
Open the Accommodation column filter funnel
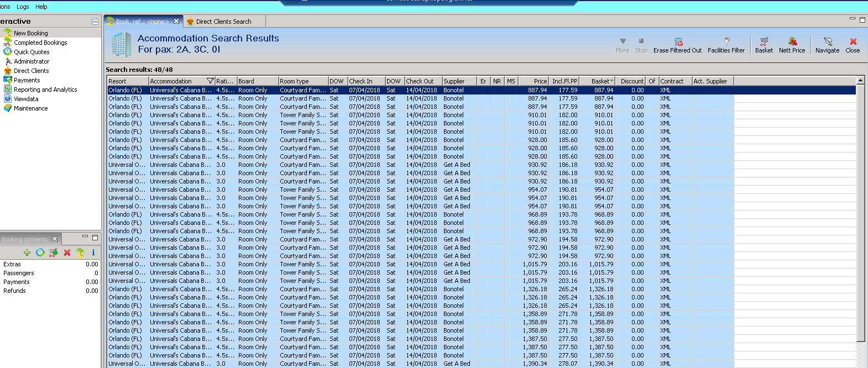210,81
